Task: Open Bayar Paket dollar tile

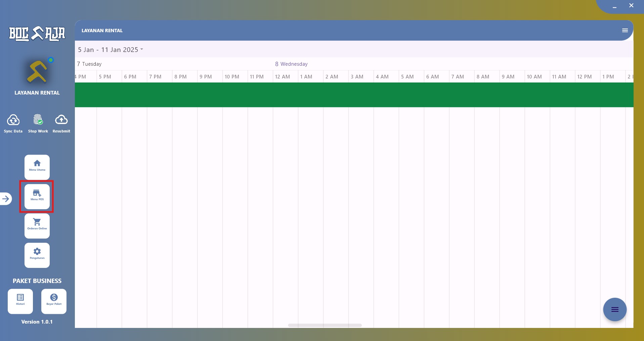Action: [54, 301]
